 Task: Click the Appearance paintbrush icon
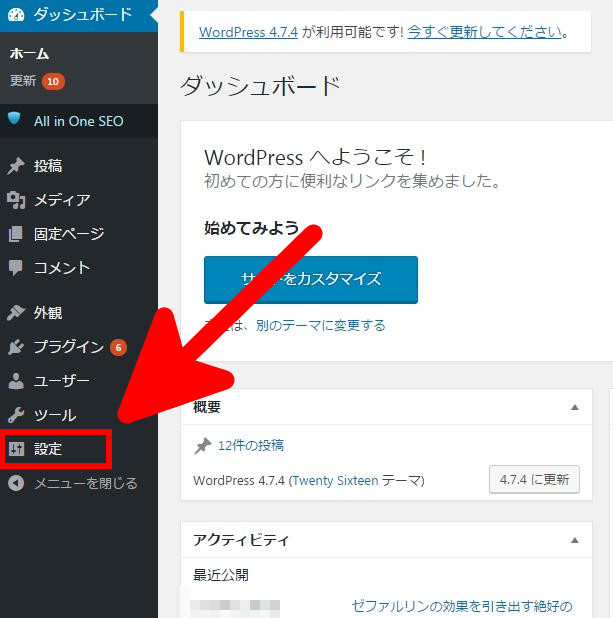pyautogui.click(x=15, y=313)
